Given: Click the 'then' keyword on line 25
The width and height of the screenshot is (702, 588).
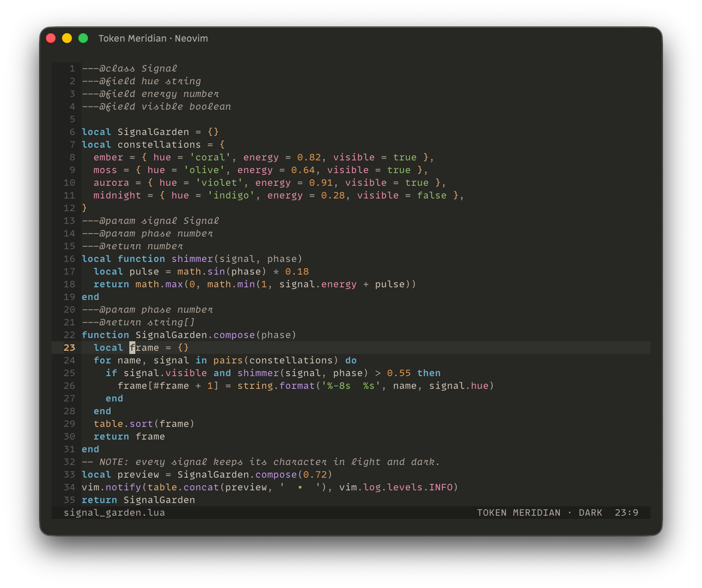Looking at the screenshot, I should click(429, 373).
